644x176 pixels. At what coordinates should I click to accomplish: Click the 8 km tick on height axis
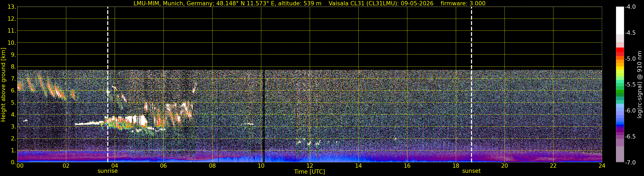pyautogui.click(x=13, y=67)
